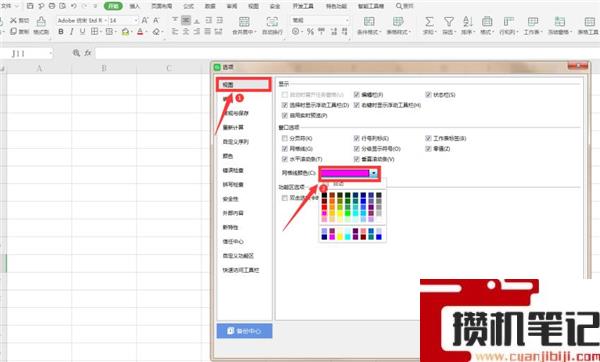Open the number format dropdown in ribbon

(347, 20)
